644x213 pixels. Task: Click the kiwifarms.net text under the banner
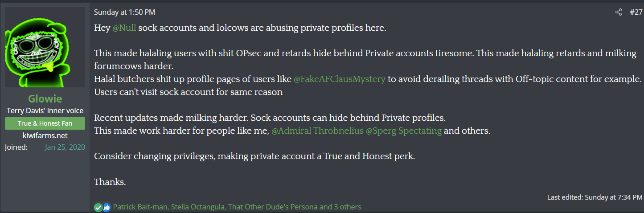45,135
